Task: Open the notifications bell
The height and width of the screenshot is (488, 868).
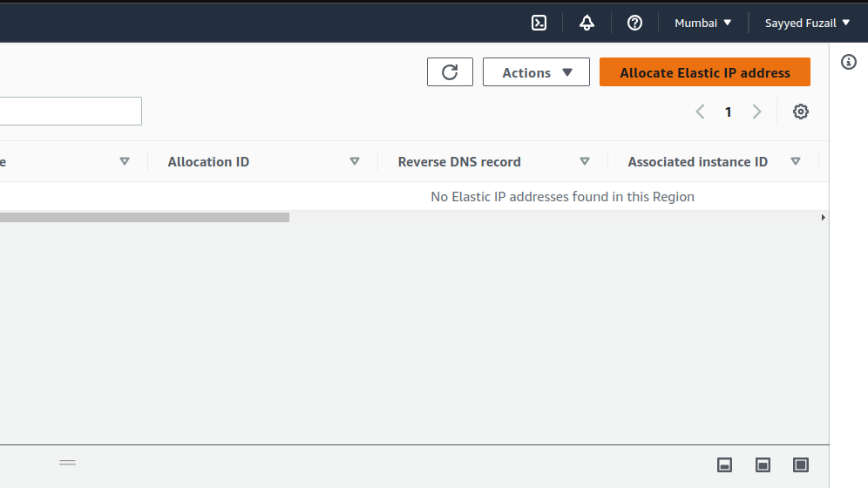Action: (587, 23)
